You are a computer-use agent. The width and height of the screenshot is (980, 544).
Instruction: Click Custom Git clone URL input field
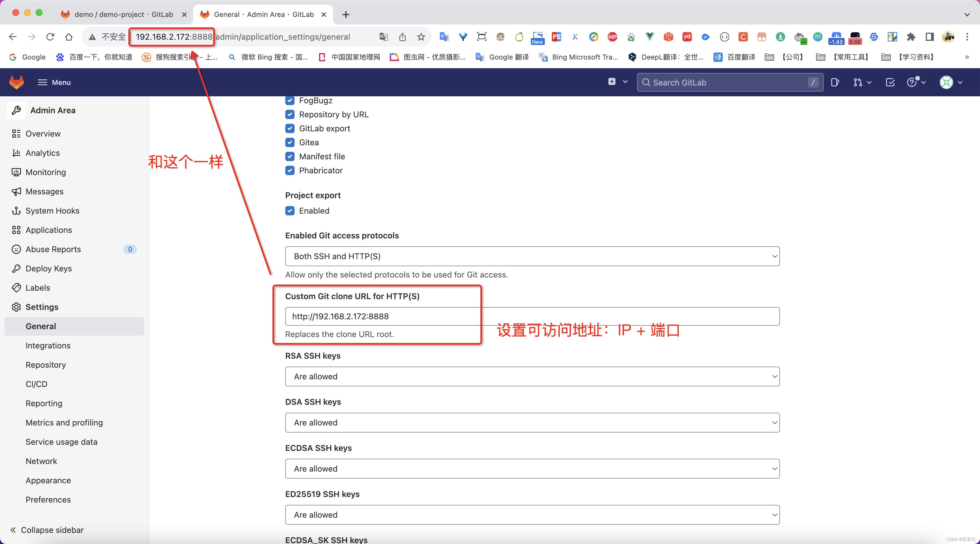click(532, 316)
